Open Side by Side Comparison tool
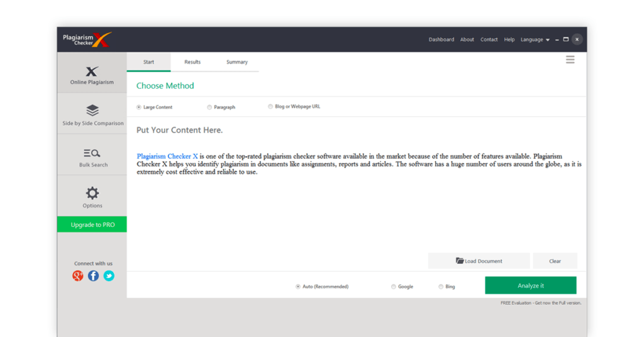Viewport: 644px width, 337px height. 92,111
